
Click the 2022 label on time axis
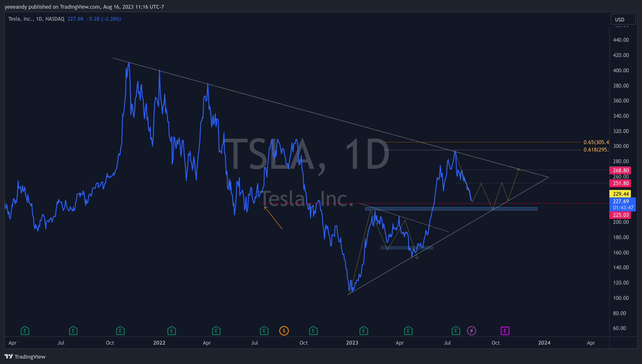coord(159,343)
